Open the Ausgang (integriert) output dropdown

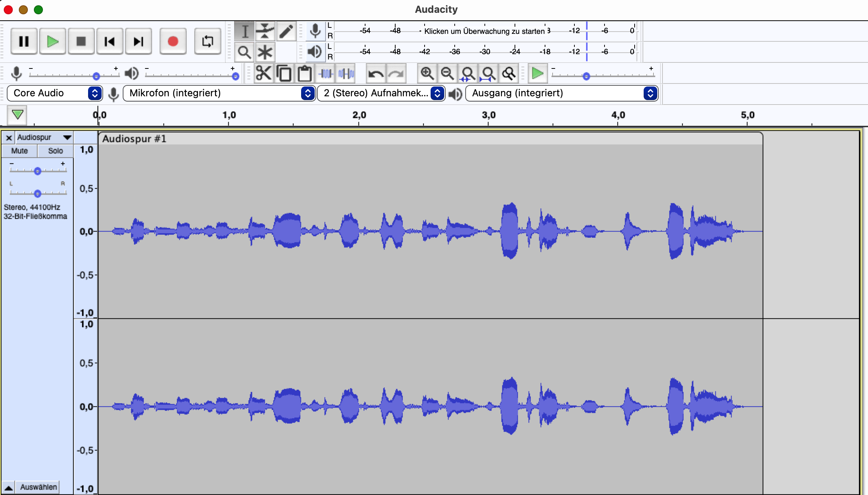pos(562,93)
